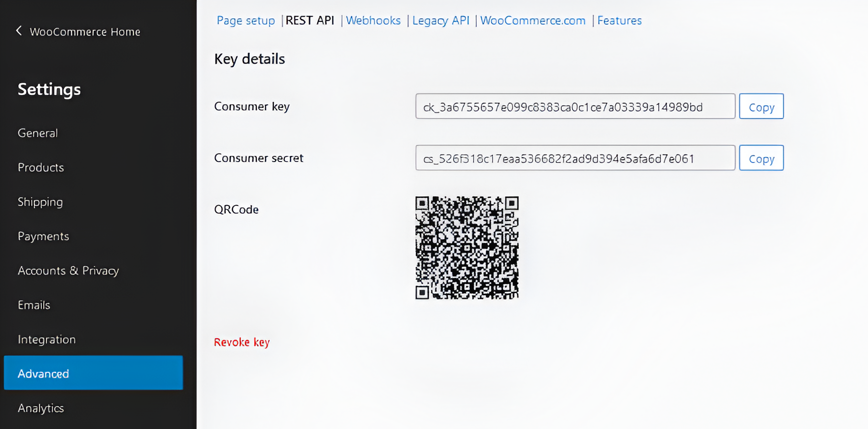Select the Features tab
This screenshot has width=868, height=429.
620,20
